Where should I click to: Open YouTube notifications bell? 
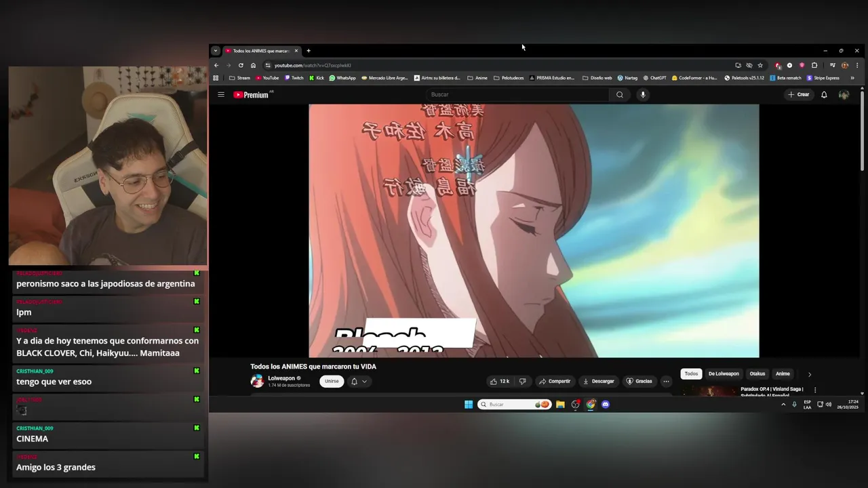[824, 95]
